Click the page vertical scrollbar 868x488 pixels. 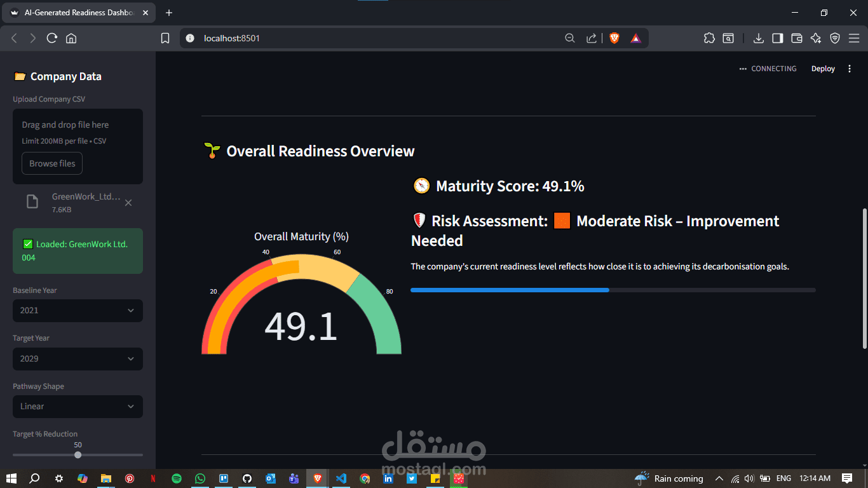tap(864, 278)
